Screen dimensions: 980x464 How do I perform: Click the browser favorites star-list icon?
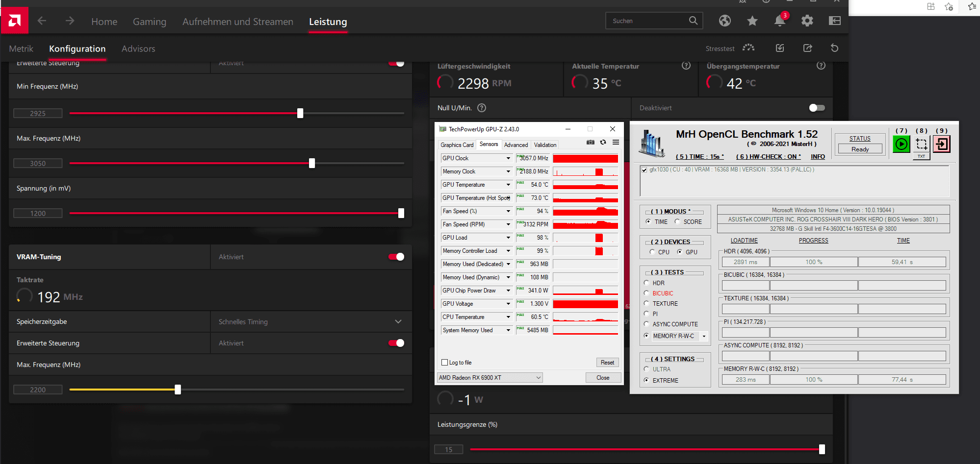(971, 6)
